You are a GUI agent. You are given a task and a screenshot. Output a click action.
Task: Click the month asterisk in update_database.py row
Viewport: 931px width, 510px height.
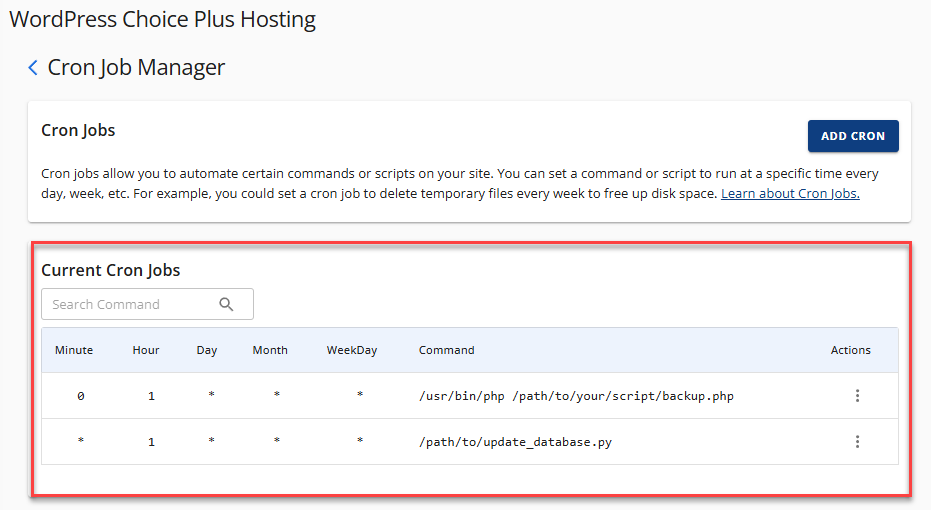pyautogui.click(x=277, y=440)
